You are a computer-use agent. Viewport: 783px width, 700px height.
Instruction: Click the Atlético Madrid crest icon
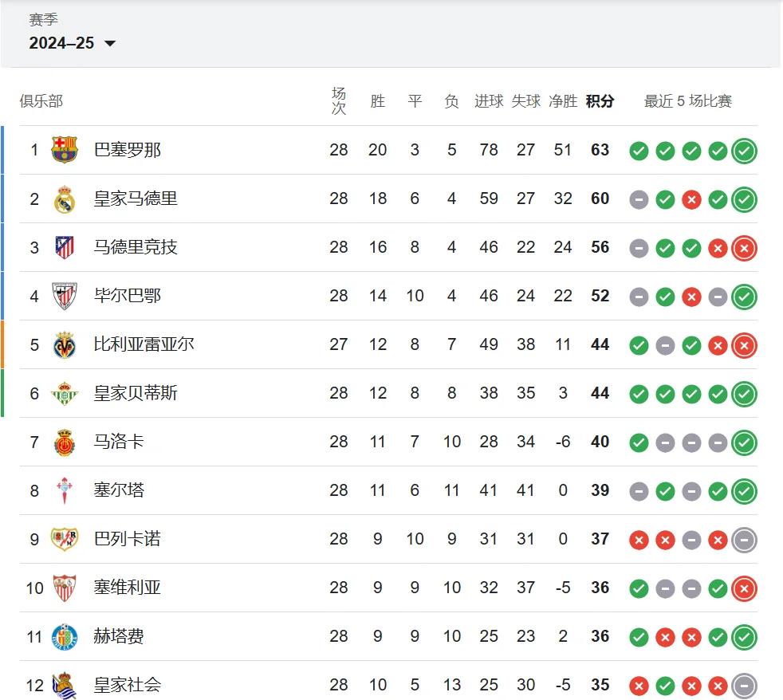pyautogui.click(x=65, y=247)
